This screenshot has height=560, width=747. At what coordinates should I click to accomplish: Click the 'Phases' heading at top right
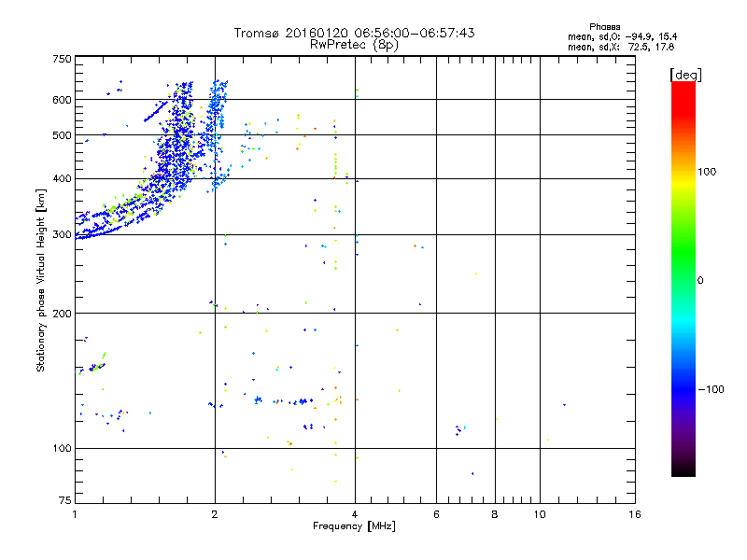pyautogui.click(x=604, y=27)
